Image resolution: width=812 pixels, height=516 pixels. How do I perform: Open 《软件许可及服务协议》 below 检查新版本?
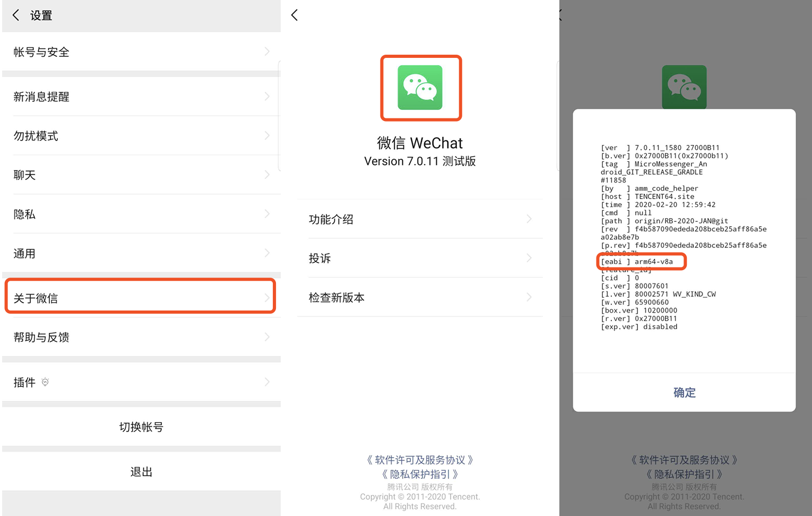click(420, 460)
